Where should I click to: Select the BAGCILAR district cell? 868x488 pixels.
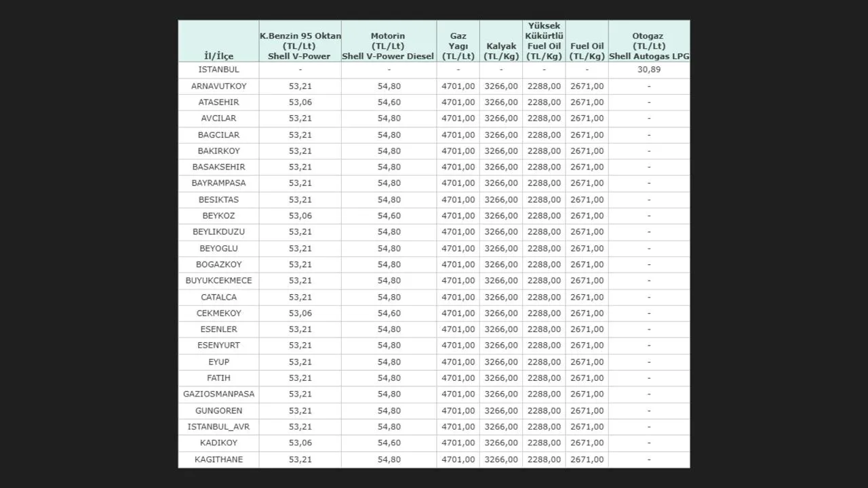[218, 135]
